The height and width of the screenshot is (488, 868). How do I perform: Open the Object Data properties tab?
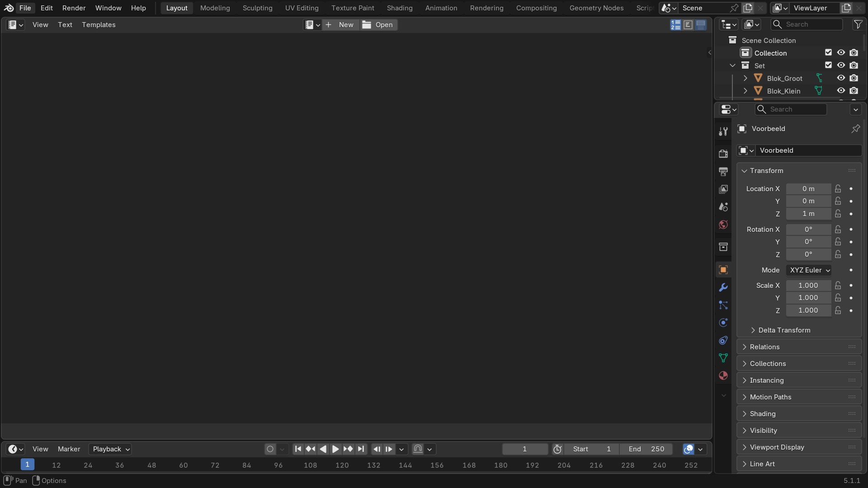(723, 358)
